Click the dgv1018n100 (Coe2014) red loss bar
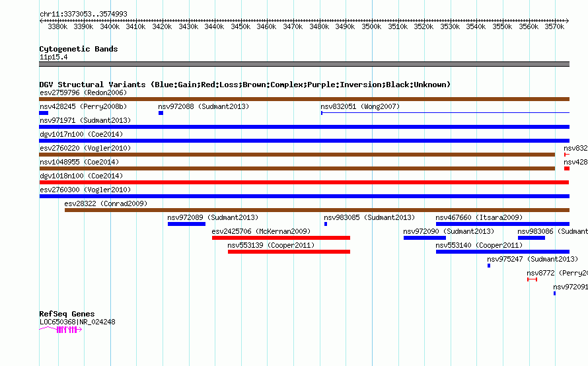 (x=304, y=182)
